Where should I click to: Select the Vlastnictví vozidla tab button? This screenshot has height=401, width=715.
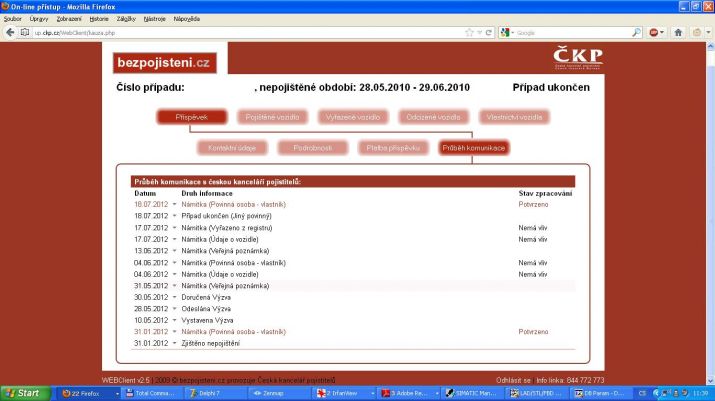pyautogui.click(x=514, y=117)
